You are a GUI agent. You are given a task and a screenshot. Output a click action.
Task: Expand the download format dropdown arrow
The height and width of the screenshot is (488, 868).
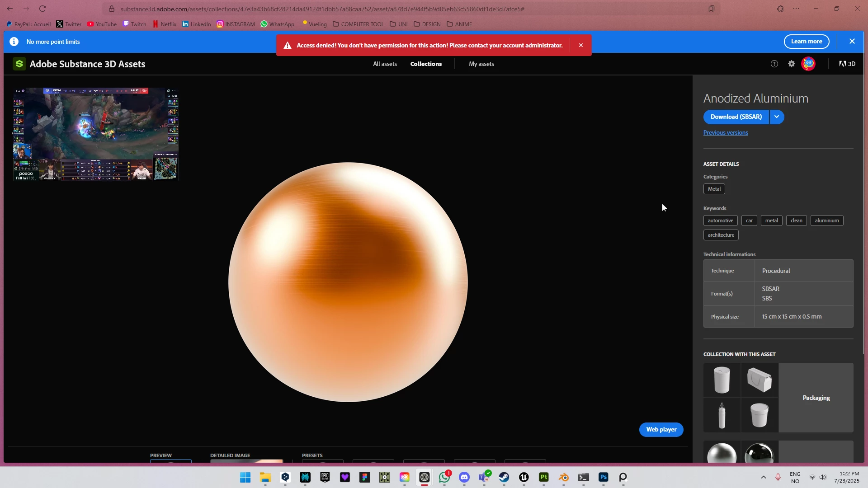coord(777,117)
